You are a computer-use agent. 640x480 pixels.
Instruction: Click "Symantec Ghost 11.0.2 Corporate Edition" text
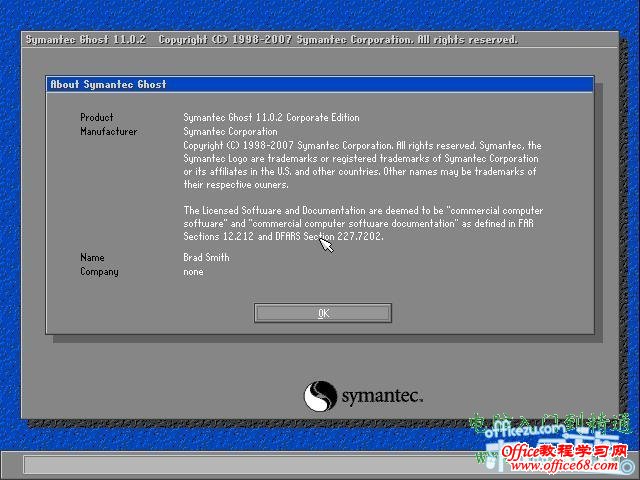[x=271, y=118]
